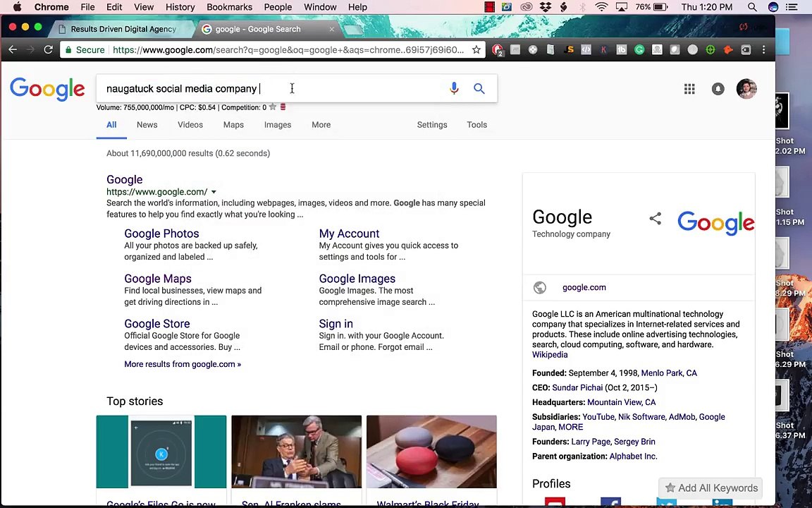
Task: Open the Alphabet Inc. link
Action: click(633, 456)
